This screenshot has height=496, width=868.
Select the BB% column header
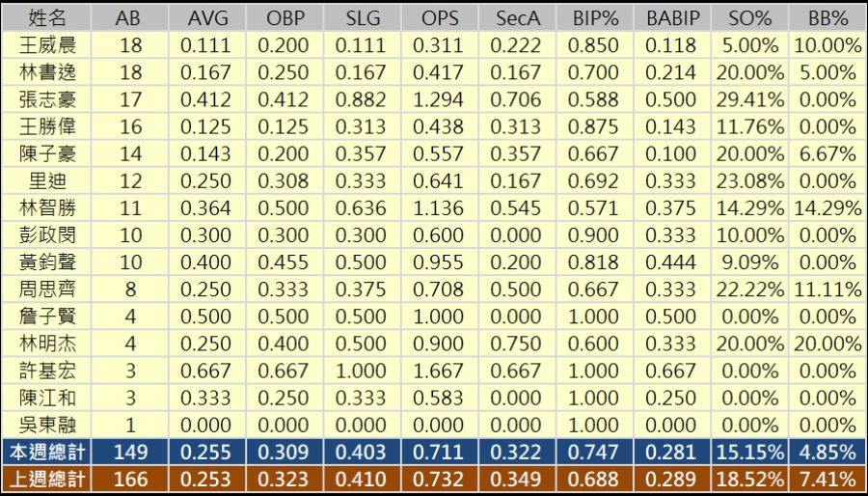[828, 18]
